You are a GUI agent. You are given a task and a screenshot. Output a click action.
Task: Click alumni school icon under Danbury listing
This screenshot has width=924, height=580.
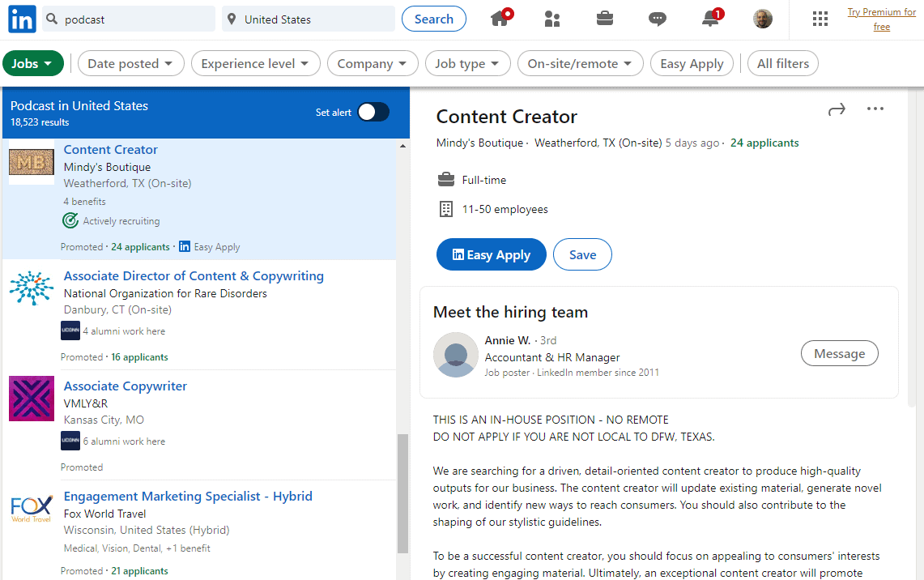(x=70, y=331)
